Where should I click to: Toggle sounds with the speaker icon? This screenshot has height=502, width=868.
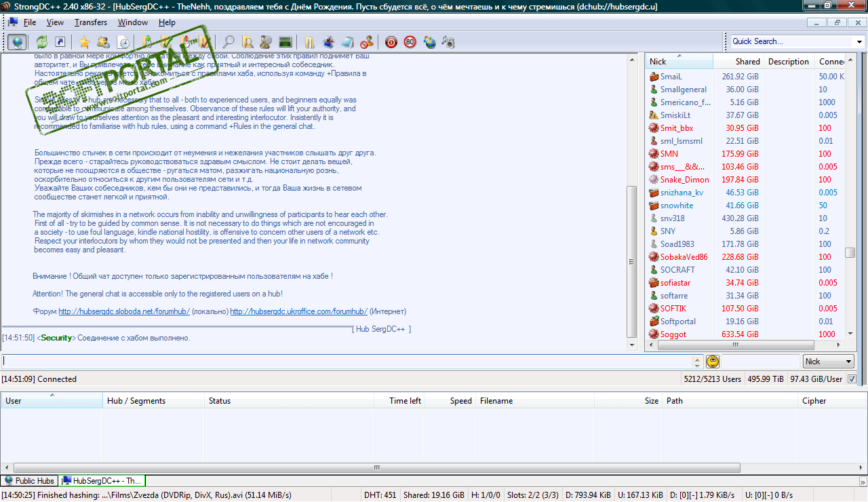448,42
